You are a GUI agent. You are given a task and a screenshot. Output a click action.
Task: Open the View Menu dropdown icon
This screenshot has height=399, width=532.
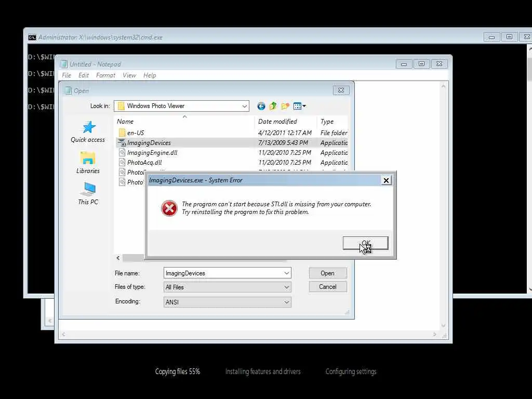(x=299, y=106)
